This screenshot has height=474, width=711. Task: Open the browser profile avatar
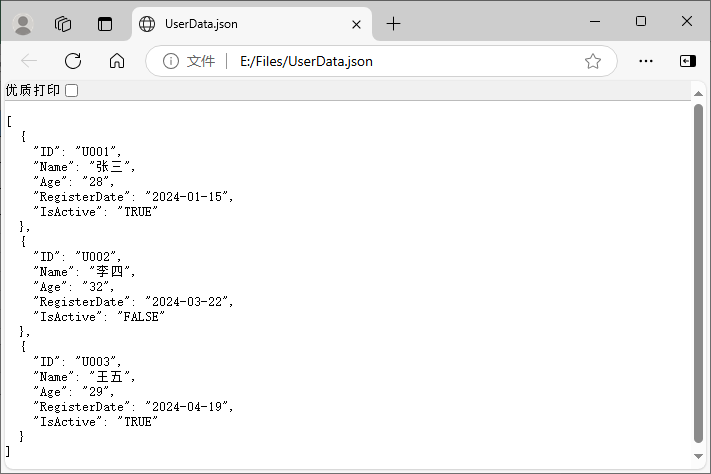[x=23, y=24]
